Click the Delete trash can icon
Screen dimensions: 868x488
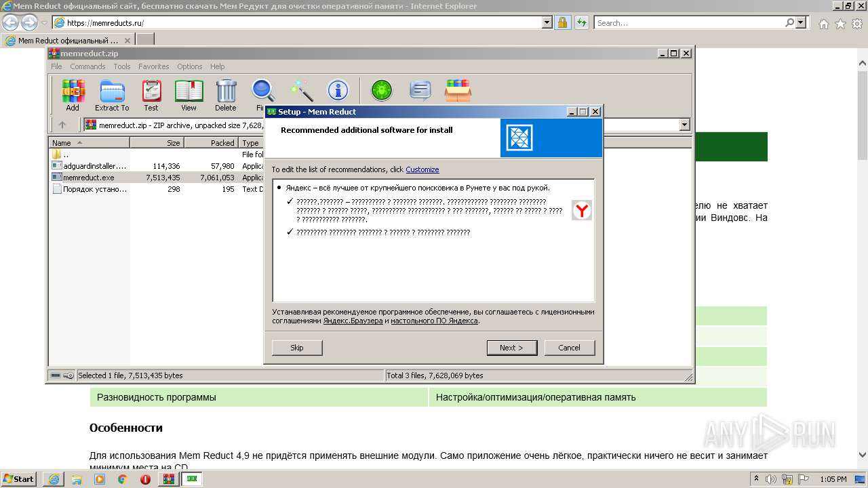[226, 95]
